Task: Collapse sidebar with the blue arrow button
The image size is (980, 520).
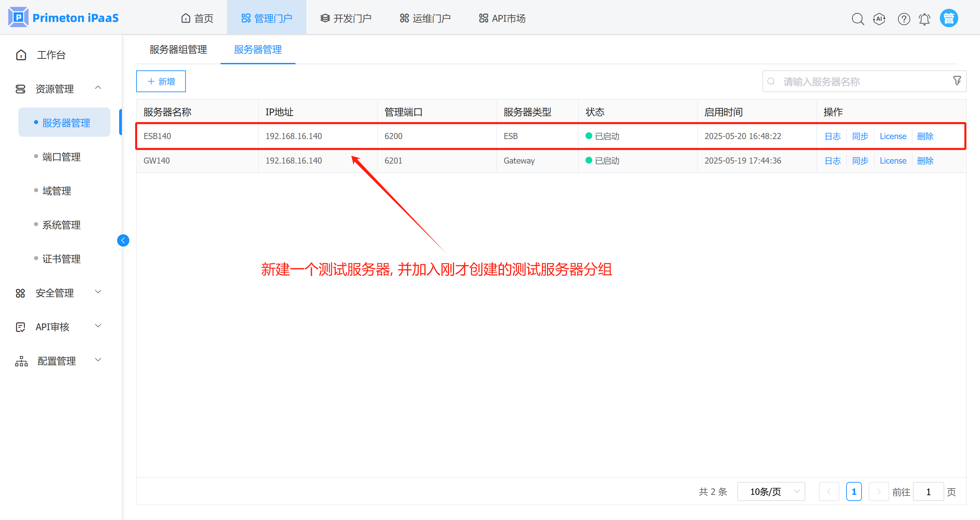Action: click(123, 240)
